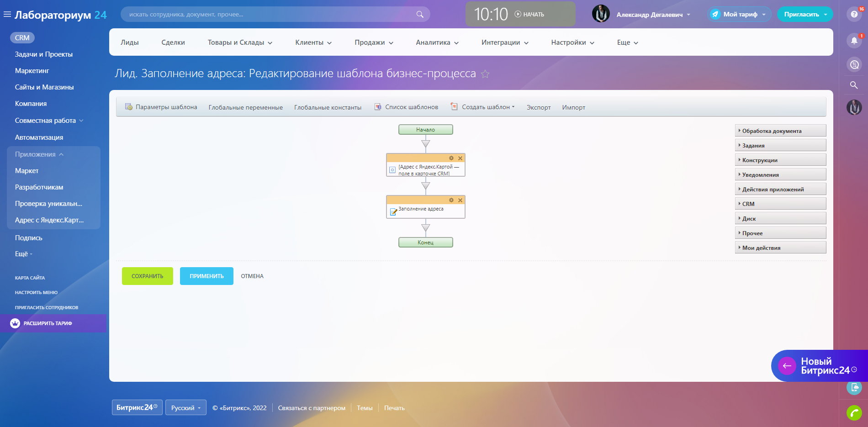Click the rocket icon on Мой тариф
Viewport: 868px width, 427px height.
click(715, 14)
